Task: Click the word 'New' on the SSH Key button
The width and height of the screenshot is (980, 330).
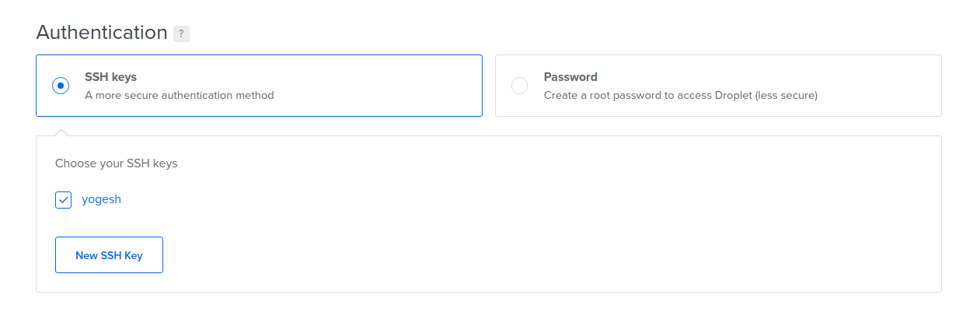Action: [x=86, y=255]
